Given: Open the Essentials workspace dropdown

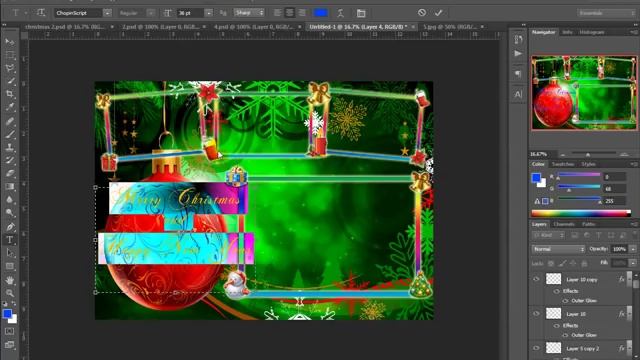Looking at the screenshot, I should [607, 13].
